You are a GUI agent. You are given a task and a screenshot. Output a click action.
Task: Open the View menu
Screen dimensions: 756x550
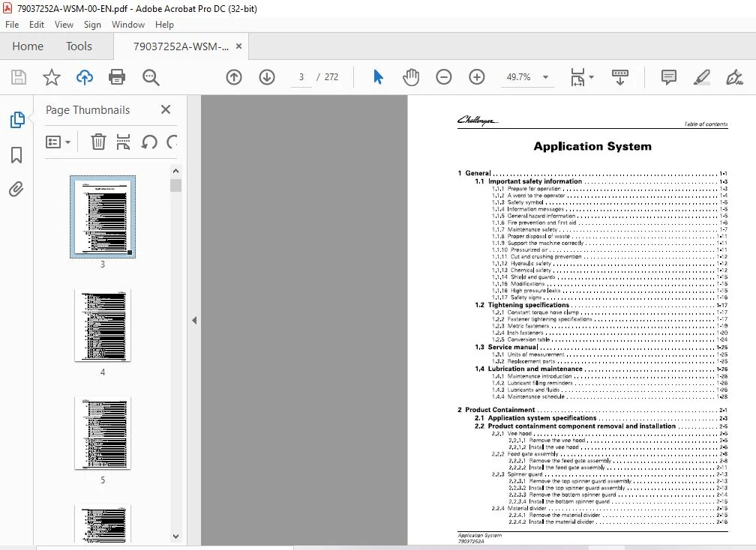tap(64, 25)
